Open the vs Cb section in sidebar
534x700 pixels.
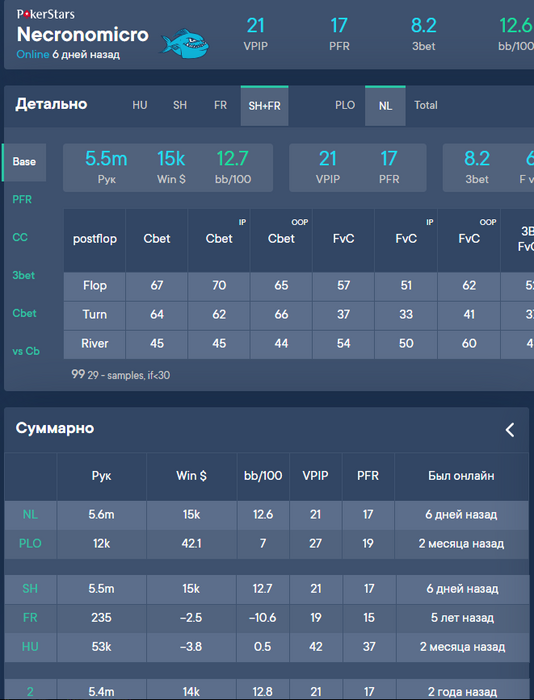point(26,351)
